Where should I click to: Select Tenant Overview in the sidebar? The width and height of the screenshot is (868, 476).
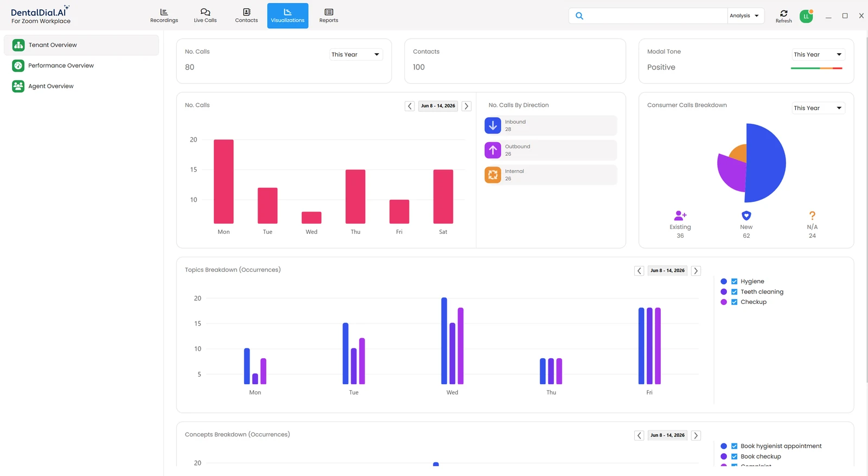[81, 45]
